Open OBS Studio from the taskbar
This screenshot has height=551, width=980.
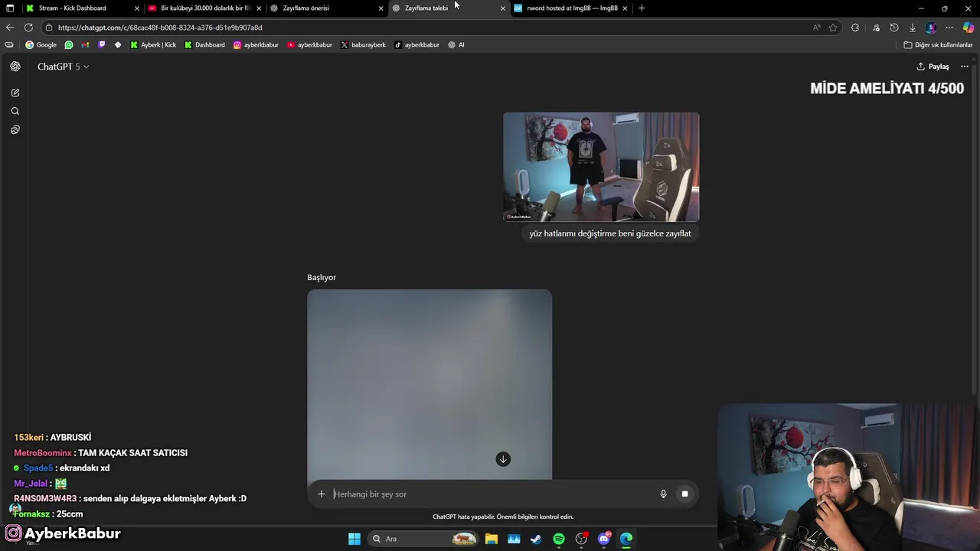(581, 539)
